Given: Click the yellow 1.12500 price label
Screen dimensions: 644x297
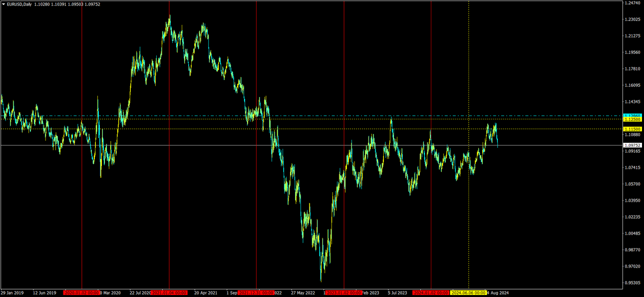Looking at the screenshot, I should pos(632,120).
